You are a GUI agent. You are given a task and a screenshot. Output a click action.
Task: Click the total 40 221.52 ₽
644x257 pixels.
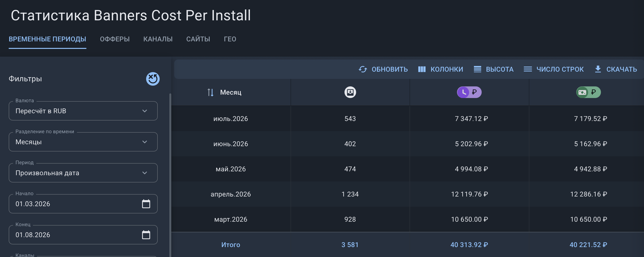click(588, 245)
